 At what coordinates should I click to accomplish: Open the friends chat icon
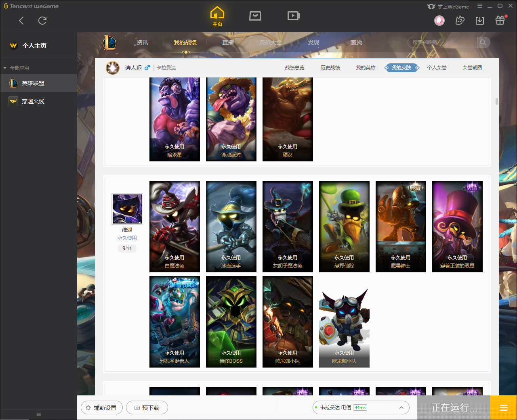tap(460, 20)
